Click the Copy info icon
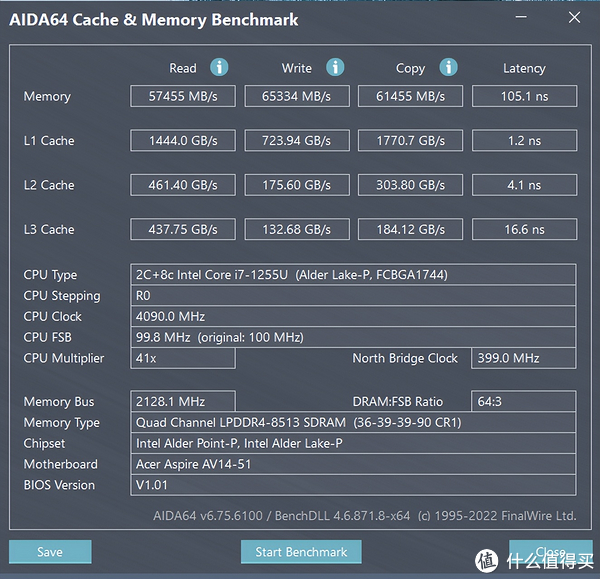 [448, 67]
